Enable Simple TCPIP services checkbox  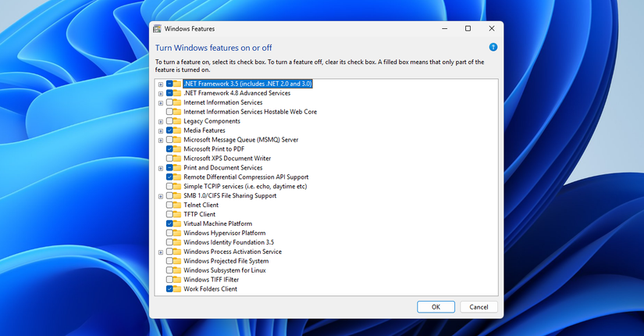pyautogui.click(x=169, y=186)
